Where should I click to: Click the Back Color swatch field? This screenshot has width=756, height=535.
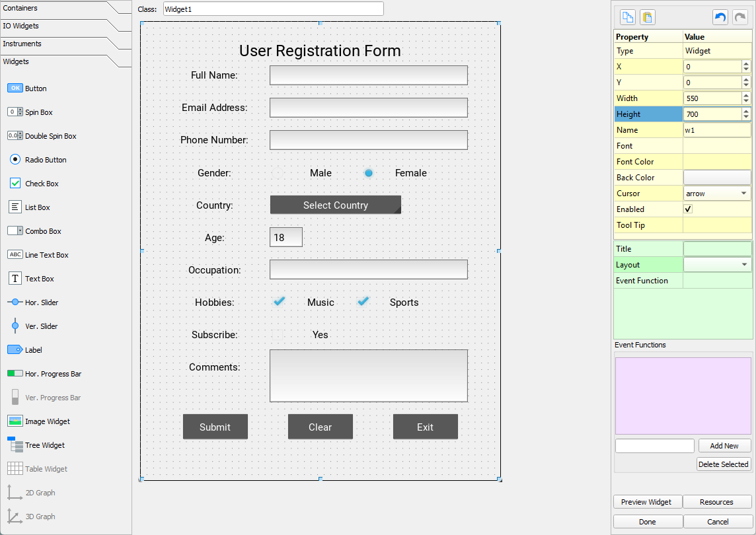click(x=717, y=178)
